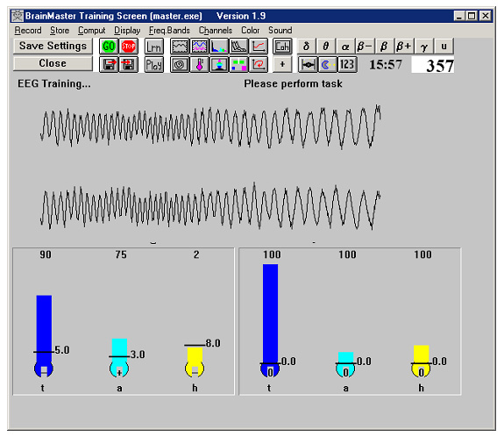The image size is (504, 437).
Task: Show the raw single waveform display
Action: pyautogui.click(x=180, y=47)
